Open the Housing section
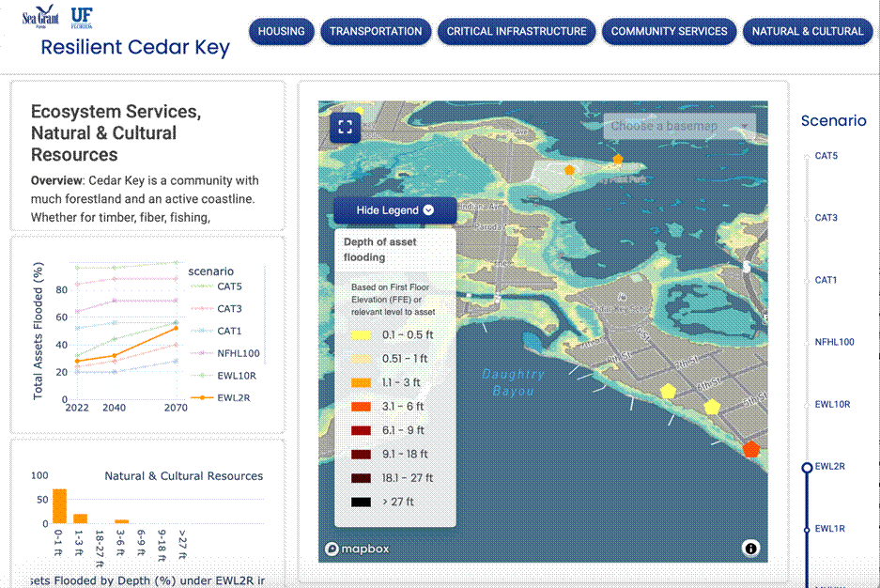Viewport: 880px width, 588px height. click(281, 31)
